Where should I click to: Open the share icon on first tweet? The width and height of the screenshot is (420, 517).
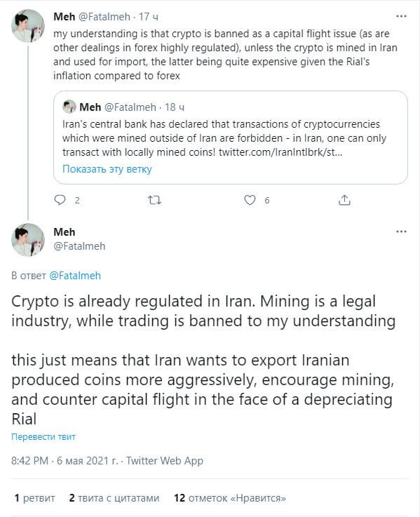click(x=344, y=200)
